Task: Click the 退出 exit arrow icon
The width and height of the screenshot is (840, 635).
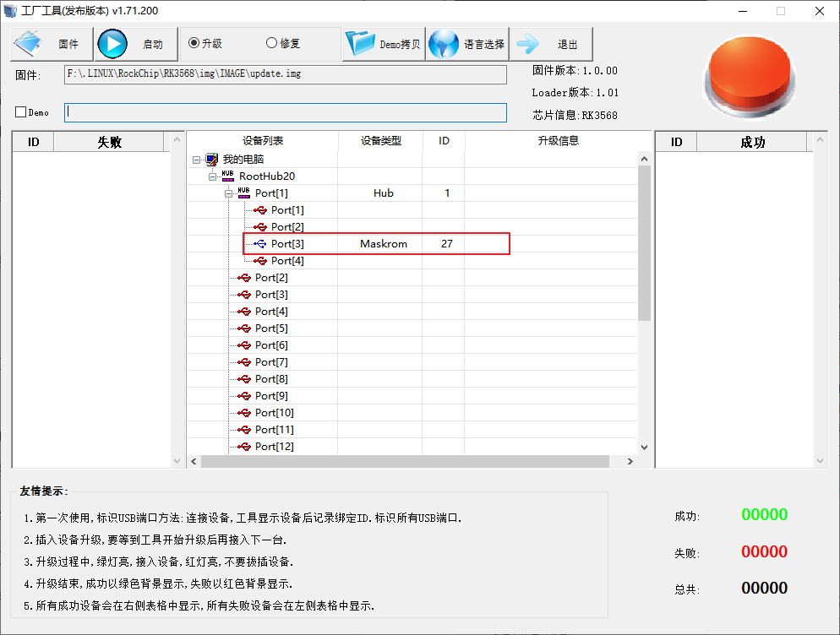Action: tap(530, 44)
